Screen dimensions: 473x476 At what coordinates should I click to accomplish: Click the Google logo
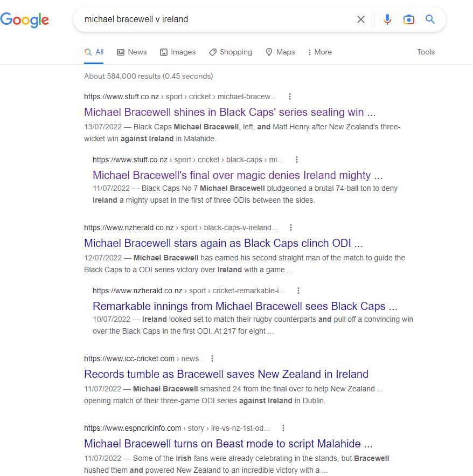coord(25,20)
